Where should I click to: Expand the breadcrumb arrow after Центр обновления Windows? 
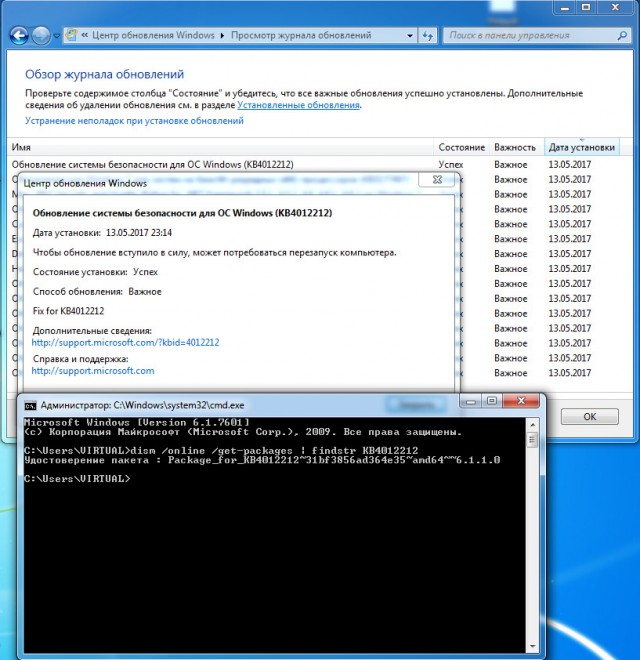222,36
